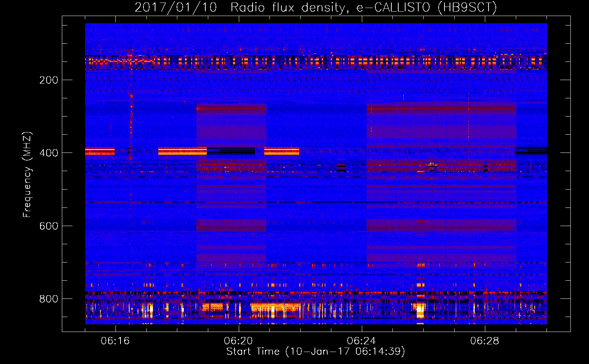
Task: Click the 06:24 time tick label
Action: tap(361, 341)
